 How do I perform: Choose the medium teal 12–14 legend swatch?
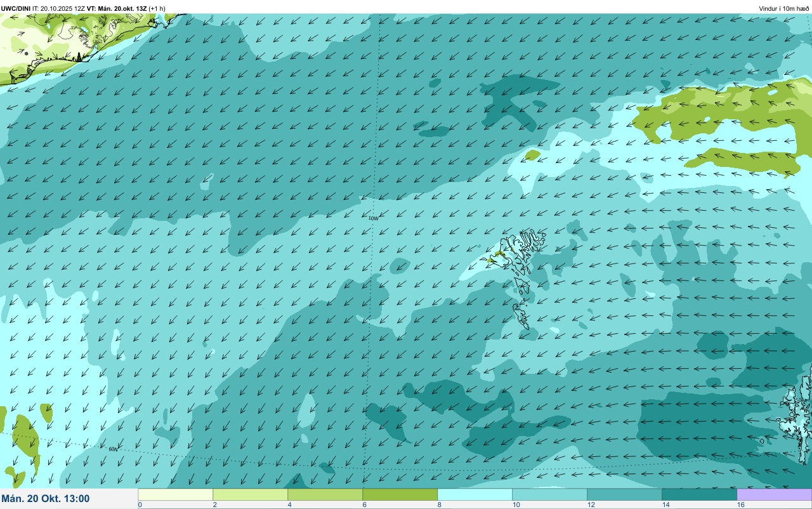pos(625,494)
